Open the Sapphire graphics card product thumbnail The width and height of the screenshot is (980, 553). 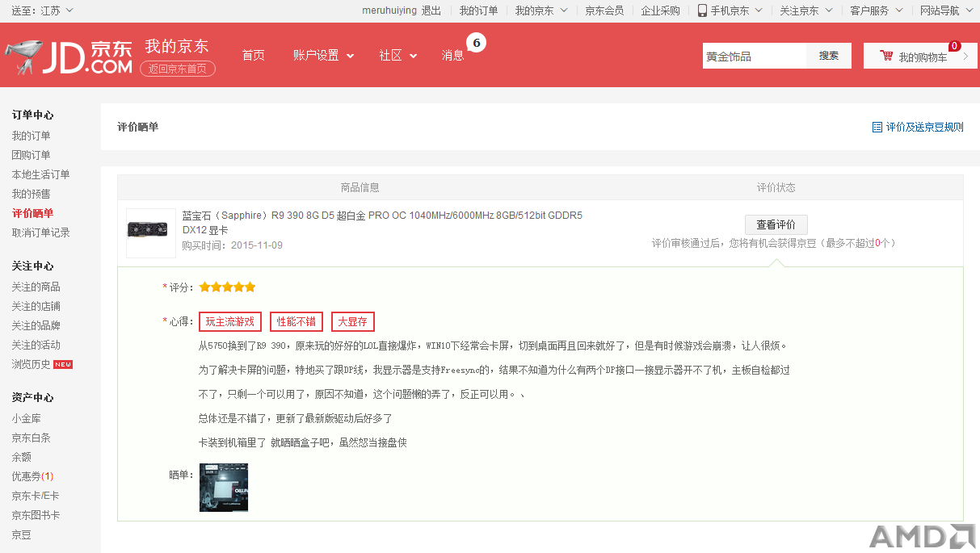tap(151, 233)
